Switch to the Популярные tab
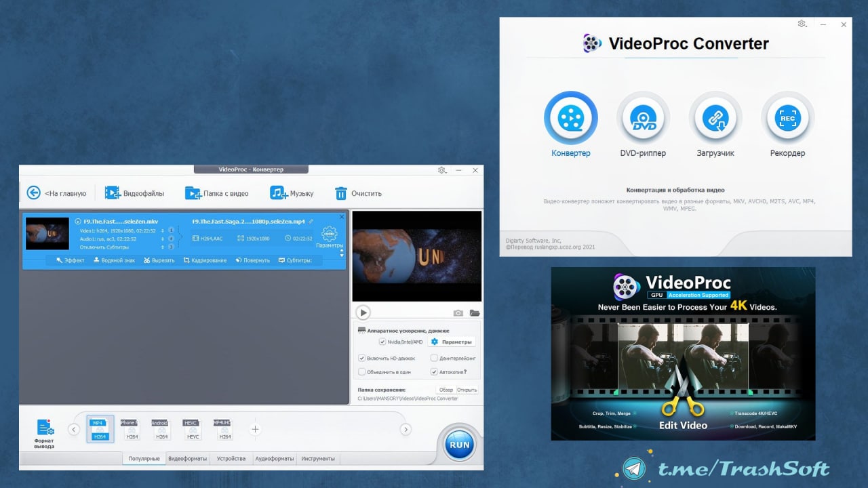The height and width of the screenshot is (488, 868). [x=144, y=459]
